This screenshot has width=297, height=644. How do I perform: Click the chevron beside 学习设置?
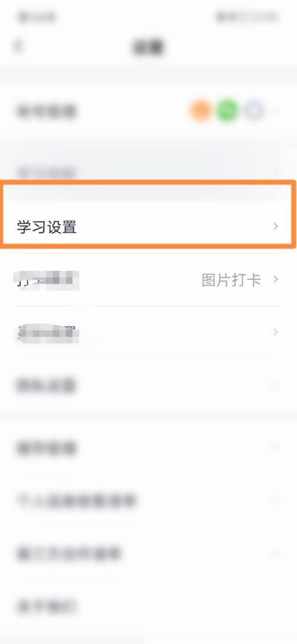coord(276,226)
